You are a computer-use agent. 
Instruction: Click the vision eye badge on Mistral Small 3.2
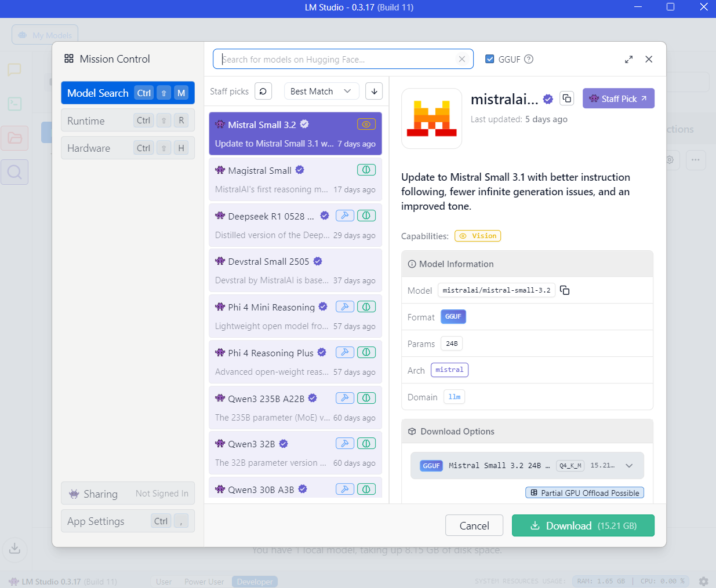366,124
